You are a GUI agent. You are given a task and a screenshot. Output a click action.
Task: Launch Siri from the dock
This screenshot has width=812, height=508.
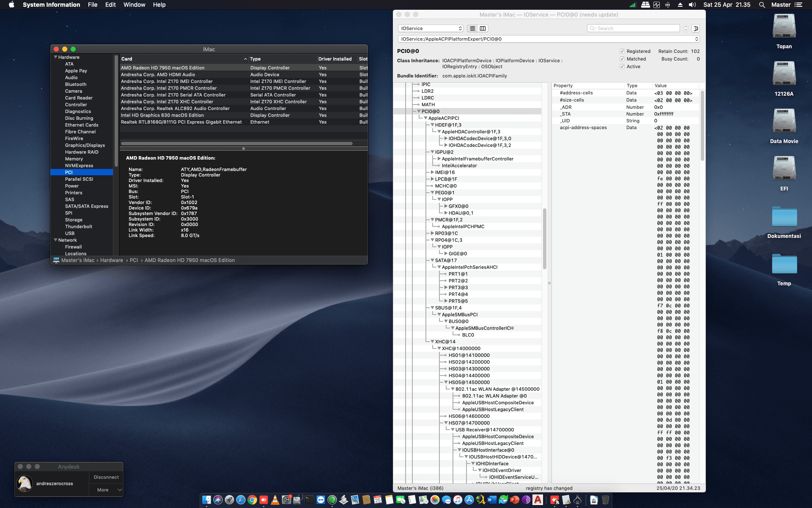(218, 500)
